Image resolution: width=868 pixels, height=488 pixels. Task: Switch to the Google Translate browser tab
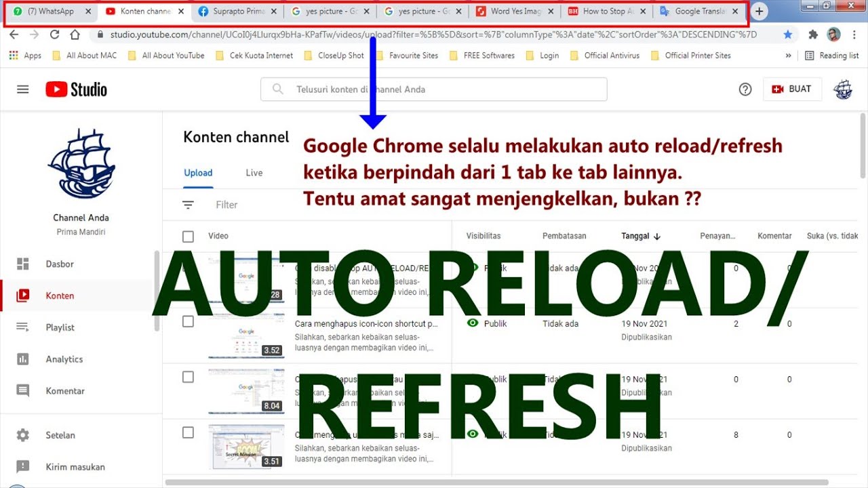698,12
